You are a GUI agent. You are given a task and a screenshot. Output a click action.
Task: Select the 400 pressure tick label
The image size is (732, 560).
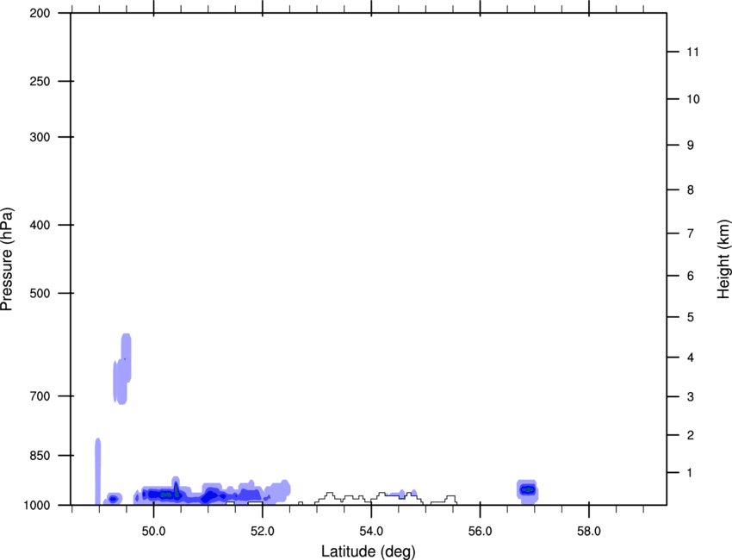(x=40, y=225)
